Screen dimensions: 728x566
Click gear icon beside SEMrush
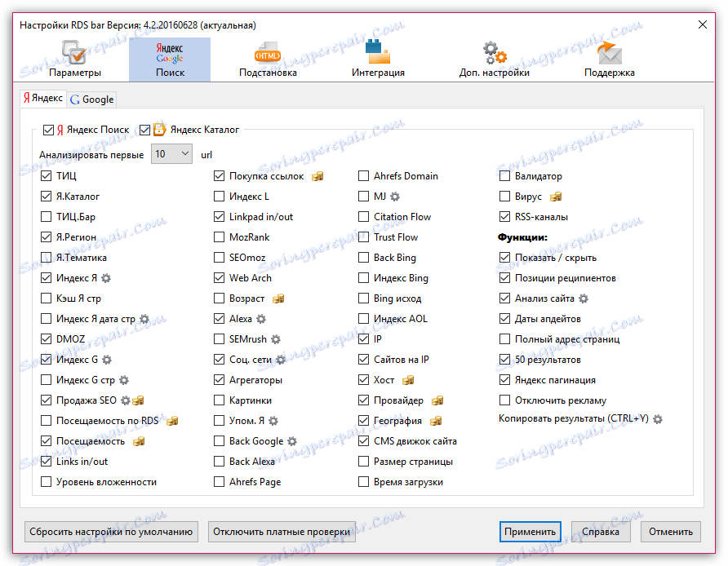[x=276, y=339]
